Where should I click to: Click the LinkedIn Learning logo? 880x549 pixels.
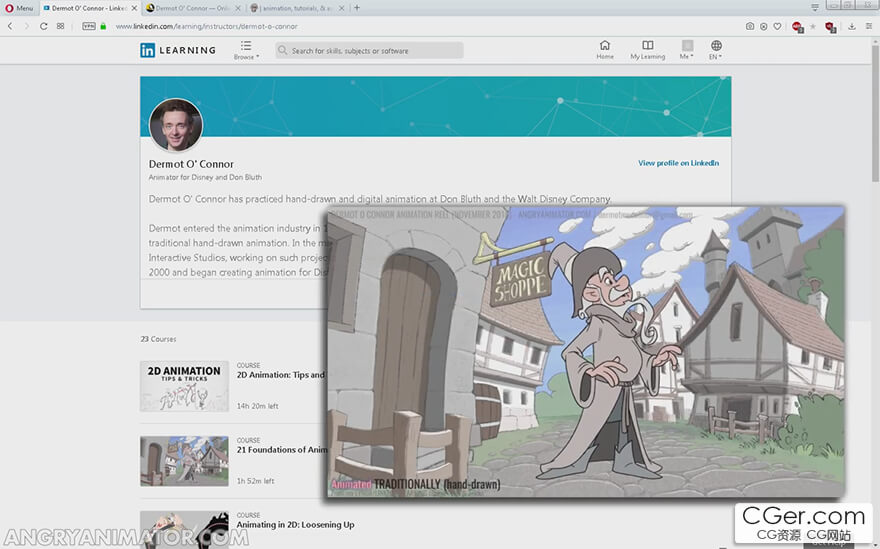click(x=178, y=51)
